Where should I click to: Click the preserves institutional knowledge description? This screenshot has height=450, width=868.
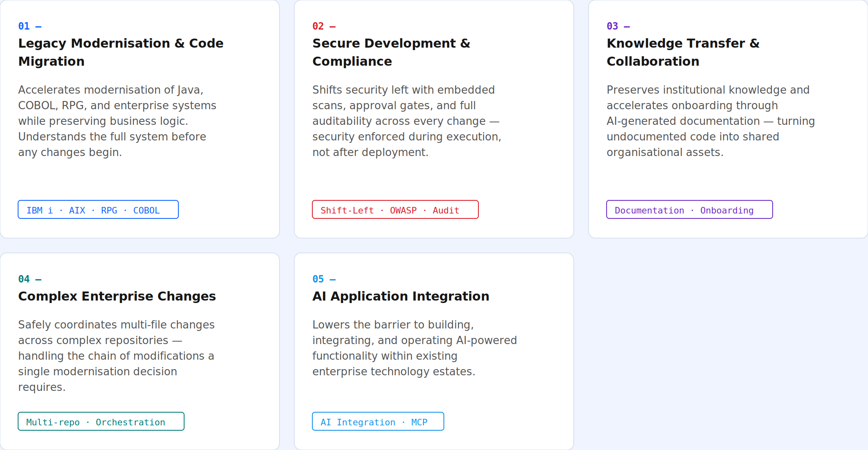[710, 121]
